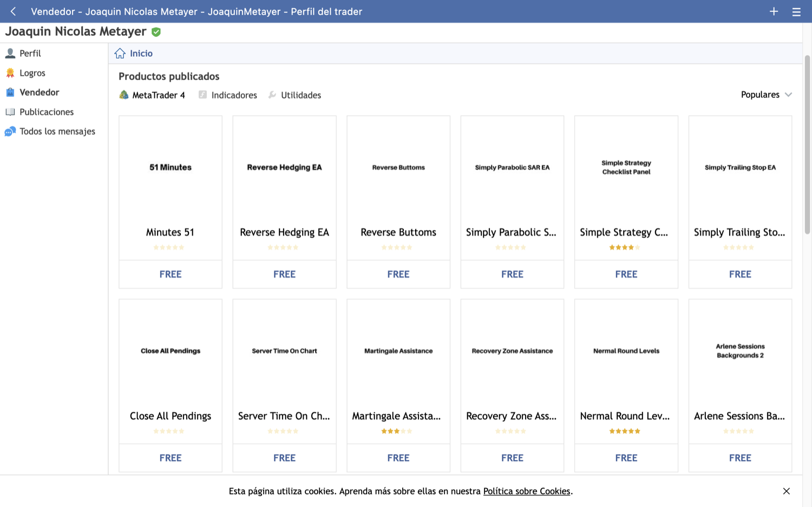Select the Publicaciones sidebar item
The width and height of the screenshot is (812, 507).
pyautogui.click(x=47, y=111)
